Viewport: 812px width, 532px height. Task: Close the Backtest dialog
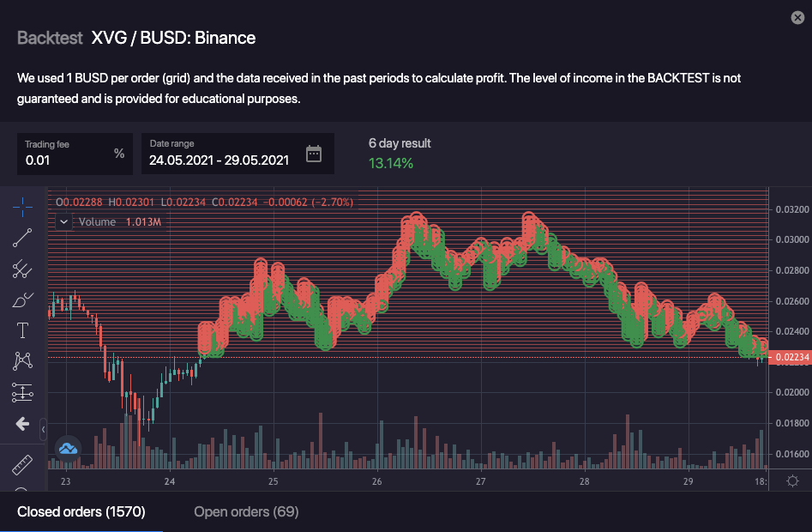796,17
